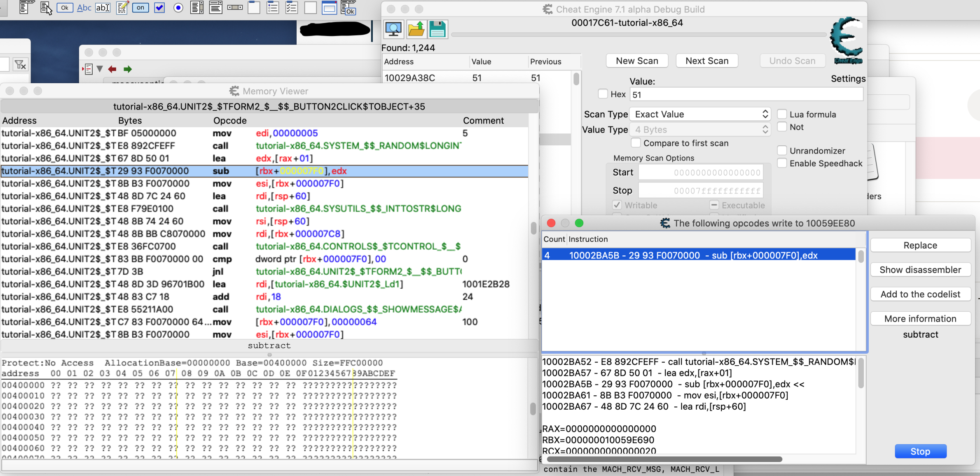Select the 'cmp dword ptr' disassembly row
Viewport: 980px width, 476px height.
click(264, 259)
